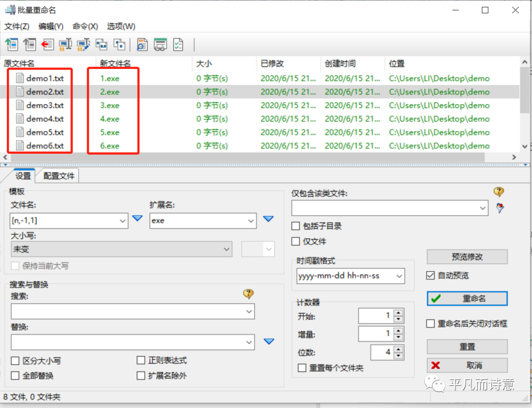Viewport: 532px width, 408px height.
Task: Uncheck the 自动预览 checkbox
Action: click(430, 275)
